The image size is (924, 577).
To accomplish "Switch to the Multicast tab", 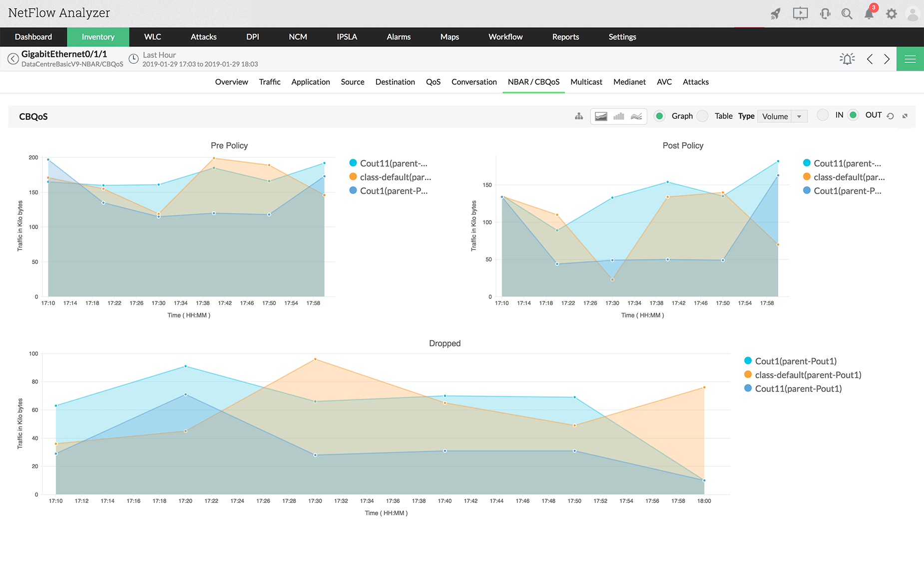I will click(586, 82).
